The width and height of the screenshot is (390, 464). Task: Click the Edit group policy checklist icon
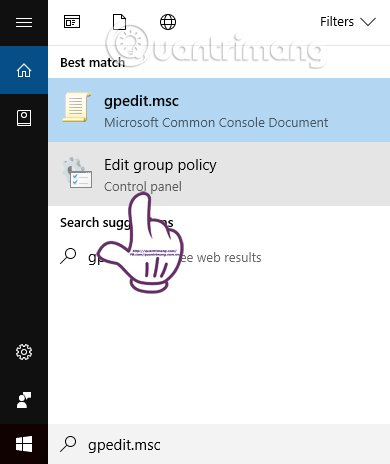[79, 173]
